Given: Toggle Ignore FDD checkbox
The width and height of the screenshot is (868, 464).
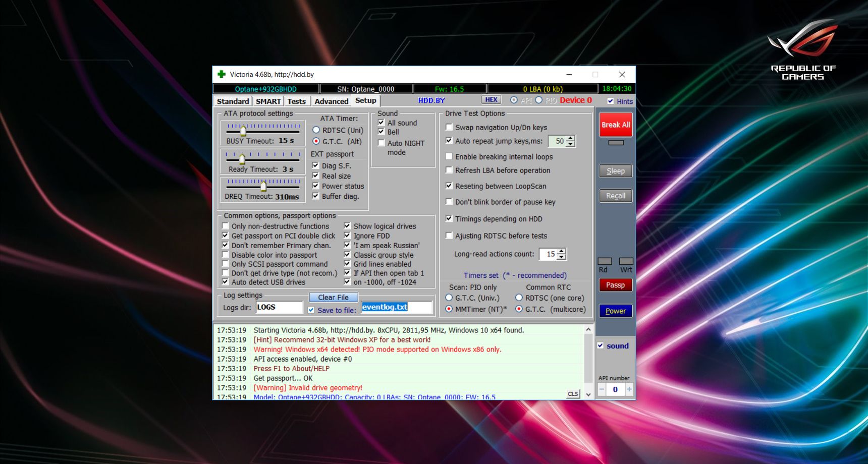Looking at the screenshot, I should click(347, 236).
